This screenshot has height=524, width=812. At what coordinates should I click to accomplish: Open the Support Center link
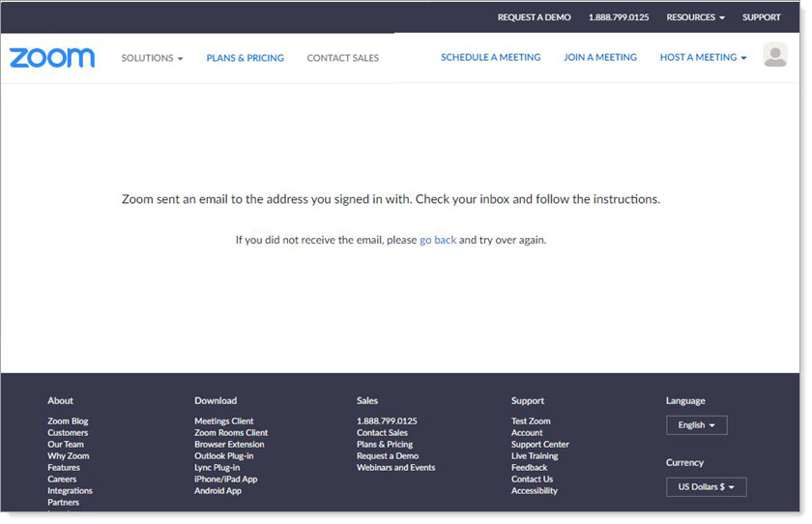tap(539, 445)
